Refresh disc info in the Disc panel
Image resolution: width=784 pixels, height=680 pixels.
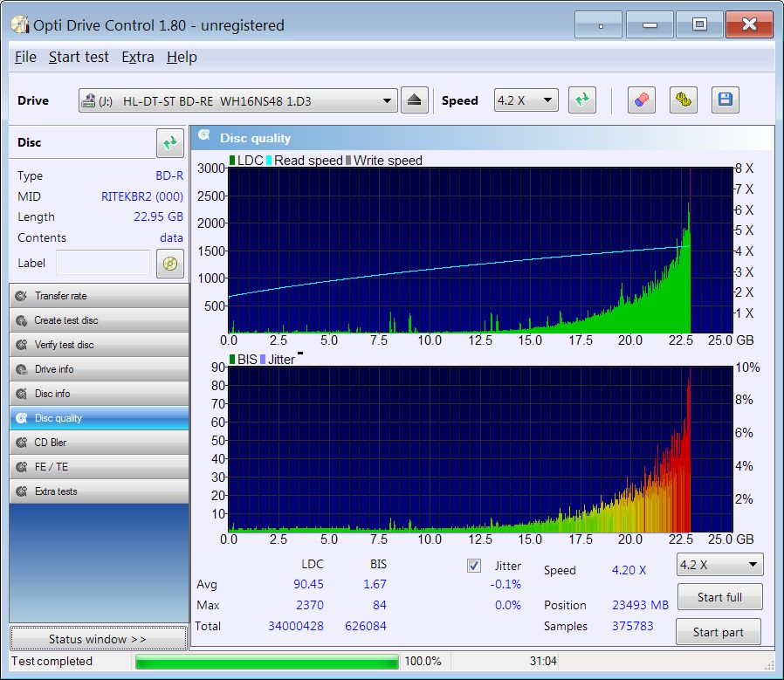[170, 143]
